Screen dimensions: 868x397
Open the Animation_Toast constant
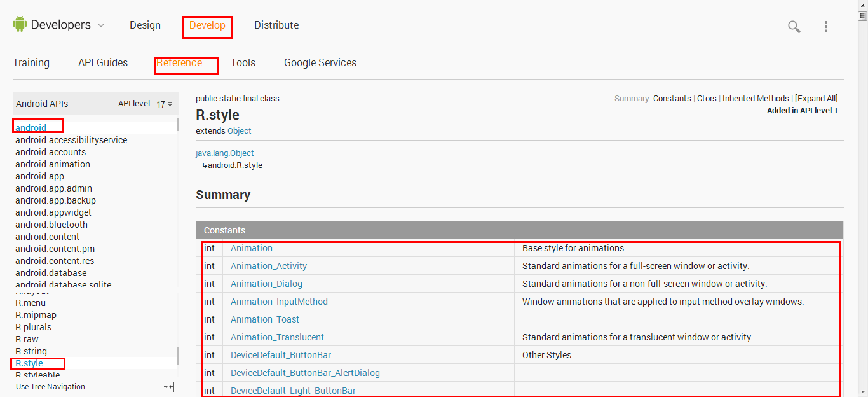(265, 319)
